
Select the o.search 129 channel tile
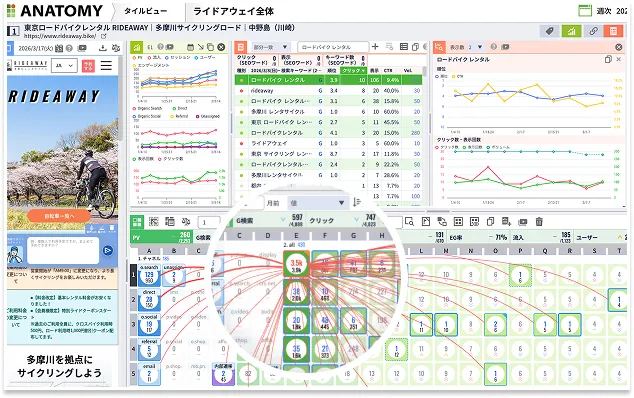(149, 274)
